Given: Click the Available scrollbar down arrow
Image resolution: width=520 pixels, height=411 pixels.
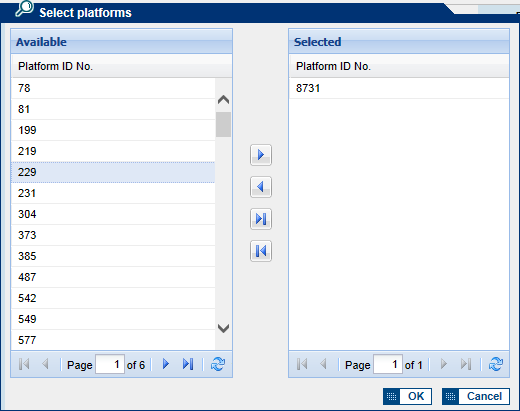Looking at the screenshot, I should (x=223, y=328).
